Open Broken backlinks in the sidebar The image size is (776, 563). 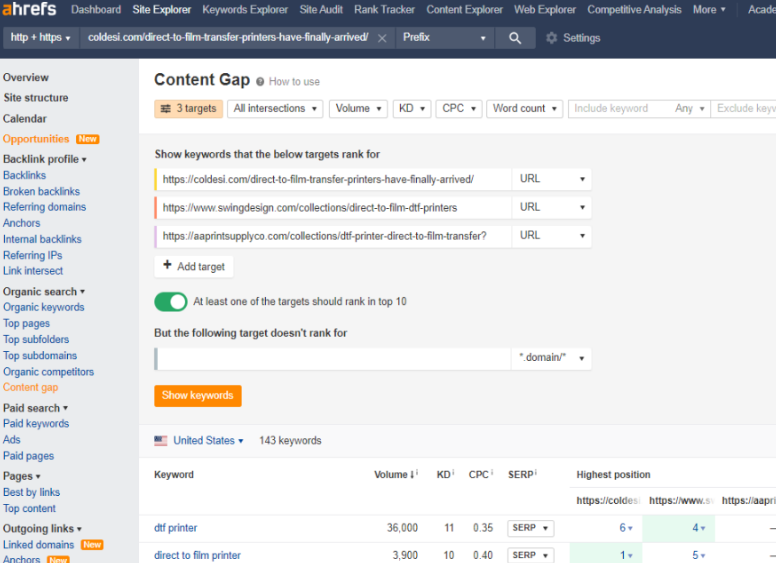41,191
